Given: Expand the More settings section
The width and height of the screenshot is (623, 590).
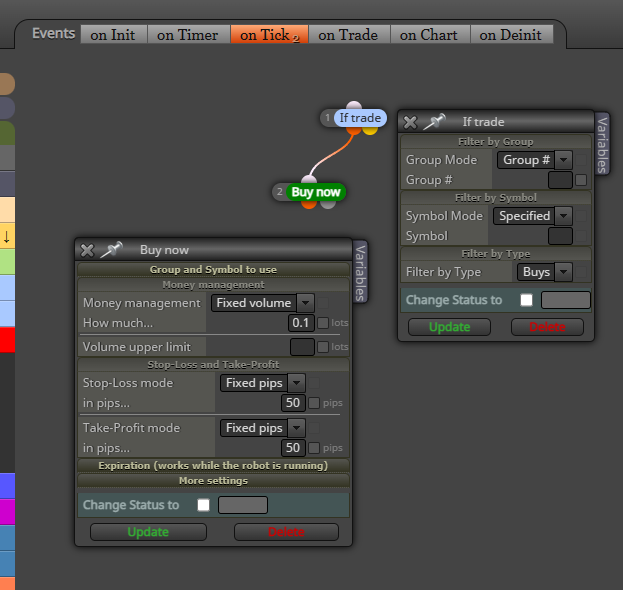Looking at the screenshot, I should tap(213, 481).
